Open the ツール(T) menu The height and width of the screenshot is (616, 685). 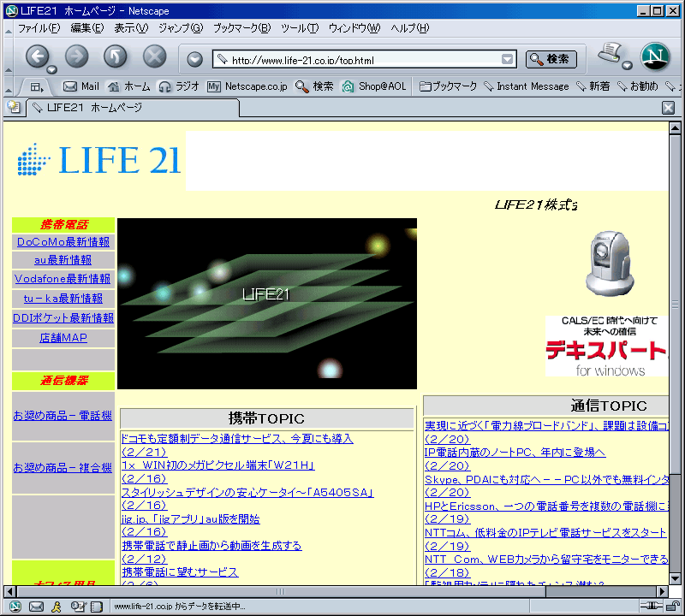coord(300,28)
